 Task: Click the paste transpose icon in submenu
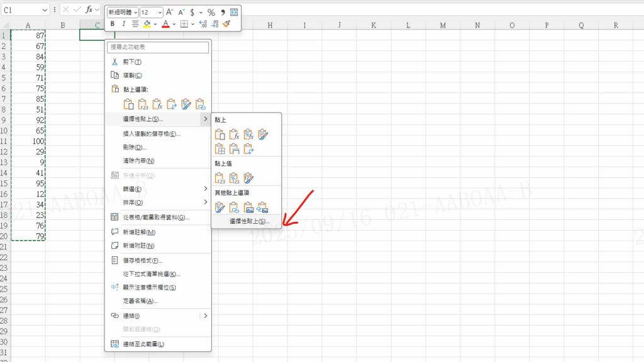point(248,149)
